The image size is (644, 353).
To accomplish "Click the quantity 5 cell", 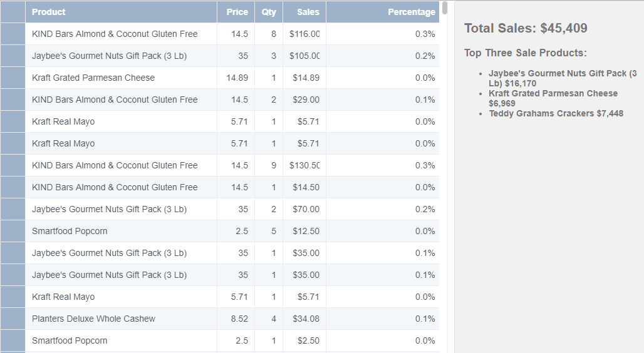I will pyautogui.click(x=269, y=231).
